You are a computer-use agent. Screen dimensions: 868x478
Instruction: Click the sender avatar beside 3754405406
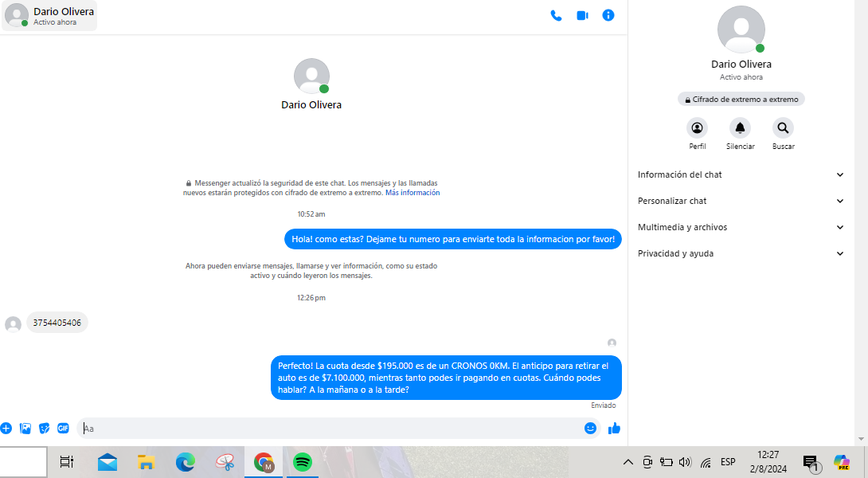[14, 324]
